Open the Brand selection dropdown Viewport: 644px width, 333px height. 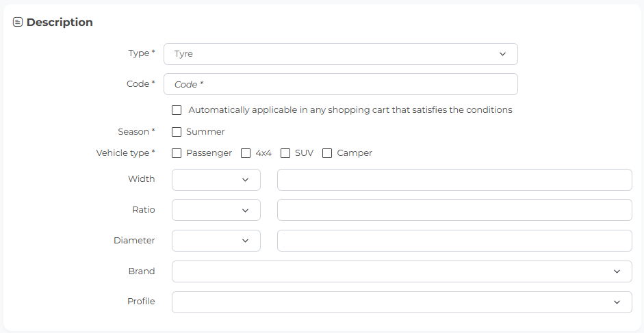pos(402,271)
